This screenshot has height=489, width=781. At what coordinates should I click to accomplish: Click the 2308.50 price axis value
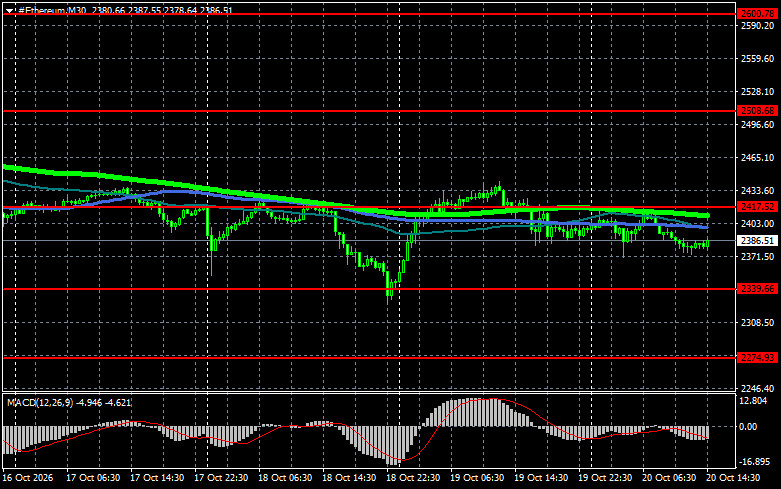pyautogui.click(x=757, y=323)
